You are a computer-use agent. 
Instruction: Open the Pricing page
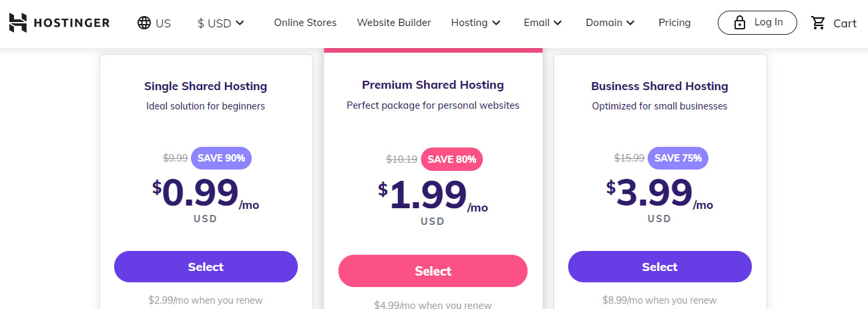674,23
